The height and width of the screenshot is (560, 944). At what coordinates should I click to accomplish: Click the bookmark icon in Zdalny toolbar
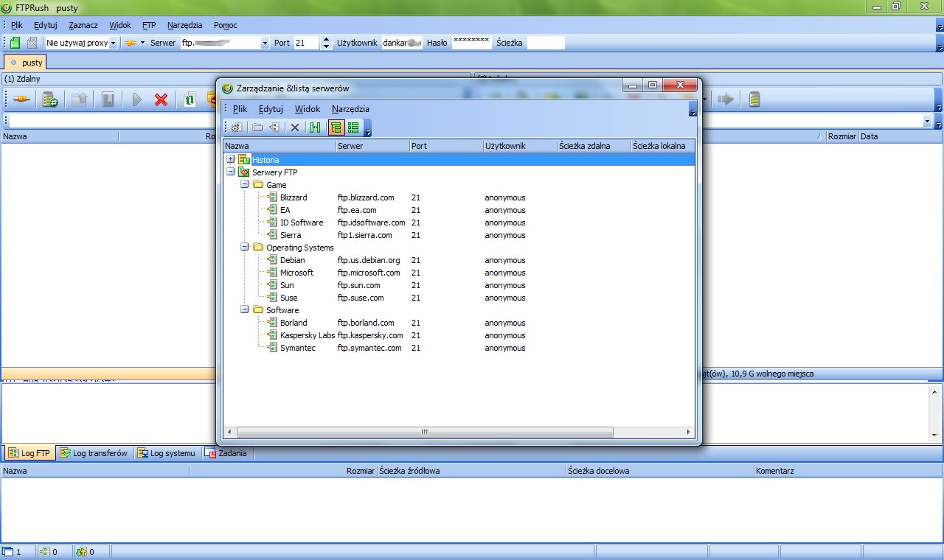tap(108, 99)
